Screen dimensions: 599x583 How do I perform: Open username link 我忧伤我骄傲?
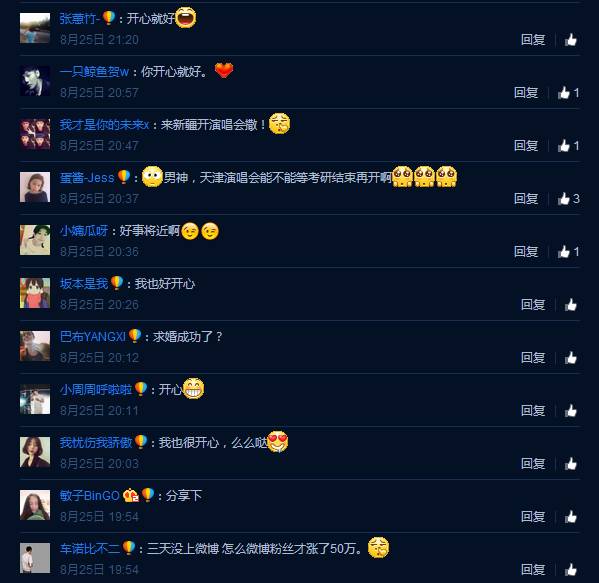[96, 443]
